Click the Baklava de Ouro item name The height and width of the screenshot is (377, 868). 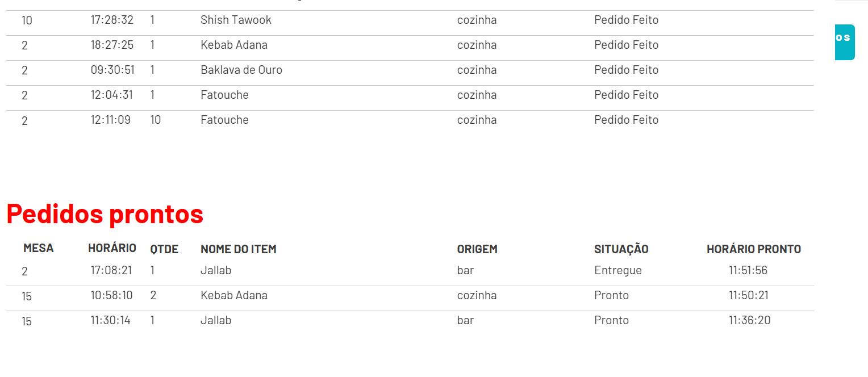pyautogui.click(x=241, y=70)
